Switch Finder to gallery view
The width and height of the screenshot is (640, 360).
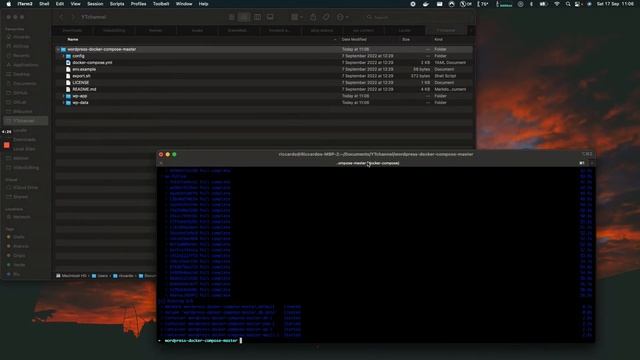(x=270, y=17)
